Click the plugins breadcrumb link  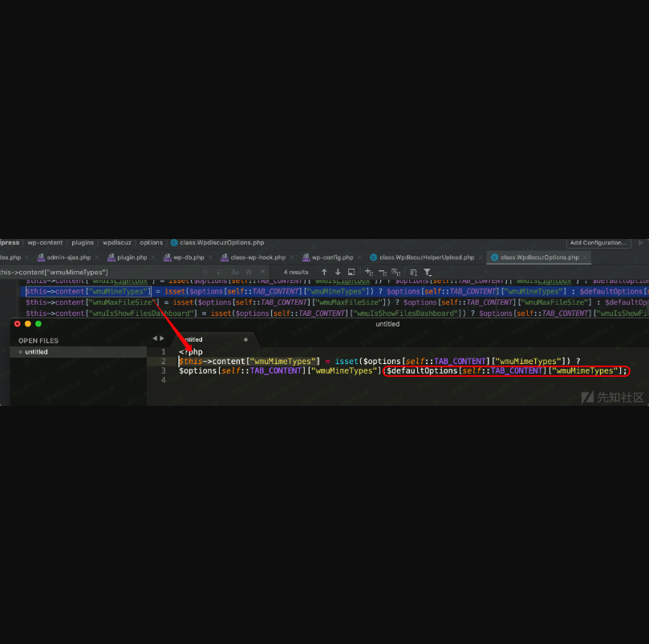82,242
